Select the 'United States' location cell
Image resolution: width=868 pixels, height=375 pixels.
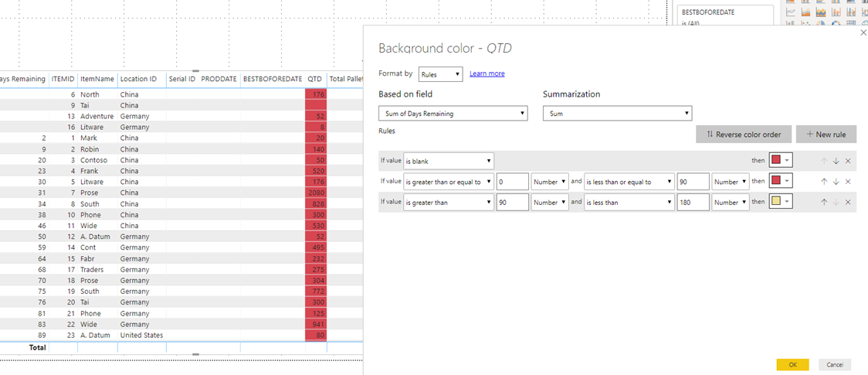pyautogui.click(x=142, y=335)
